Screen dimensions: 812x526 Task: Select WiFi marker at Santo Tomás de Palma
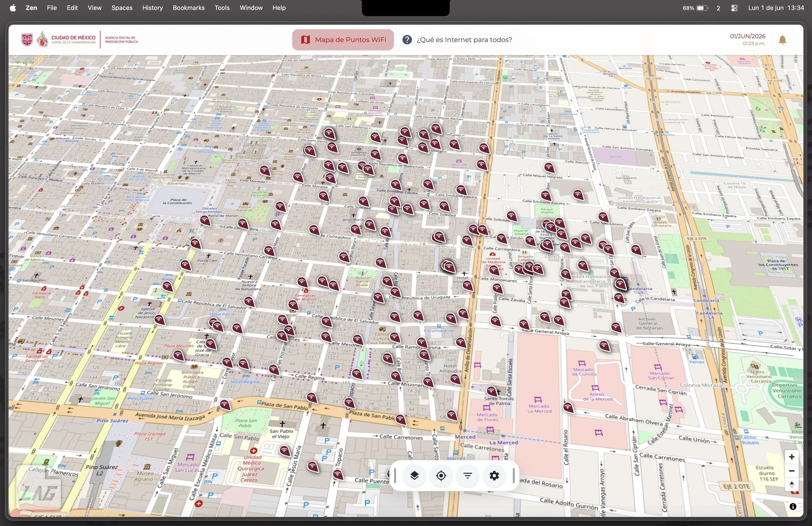[491, 391]
